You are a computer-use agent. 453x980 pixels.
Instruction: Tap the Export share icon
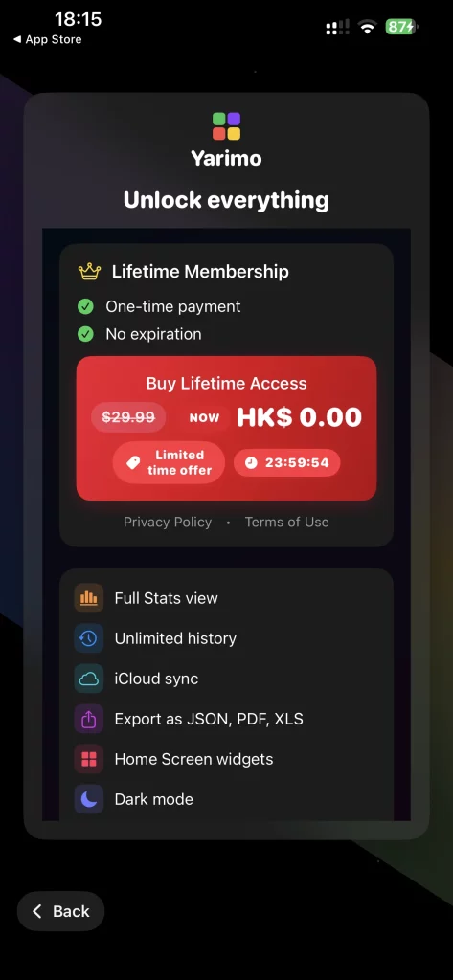[89, 719]
